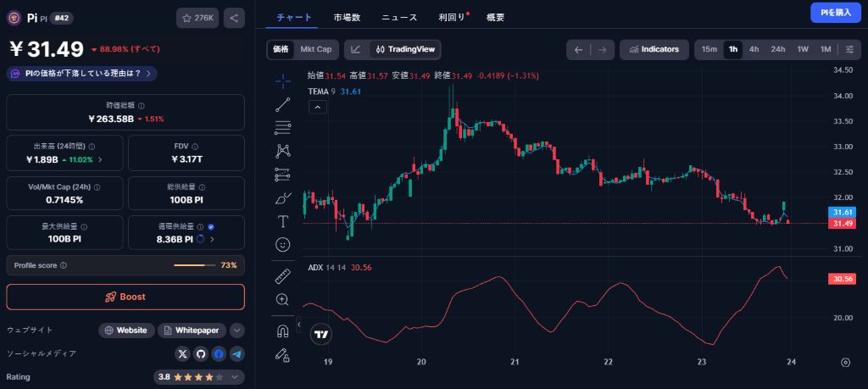This screenshot has height=389, width=868.
Task: Set the interval to 1M
Action: (826, 50)
